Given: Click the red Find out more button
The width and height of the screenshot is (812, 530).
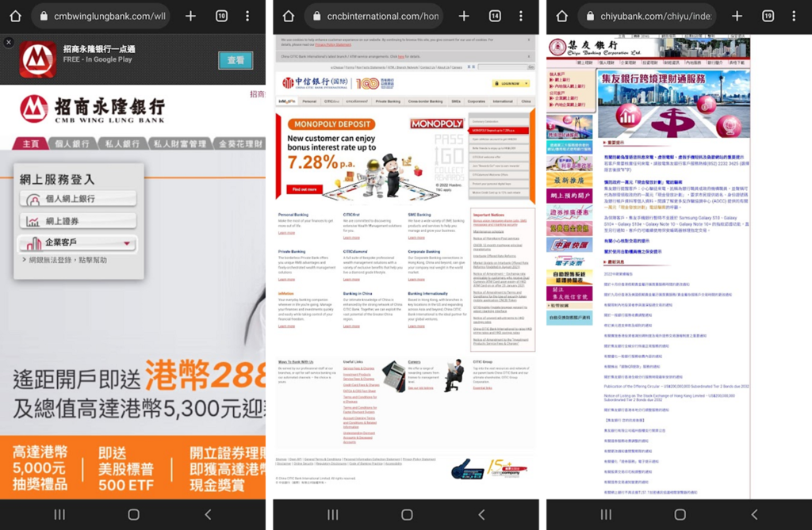Looking at the screenshot, I should (x=304, y=189).
